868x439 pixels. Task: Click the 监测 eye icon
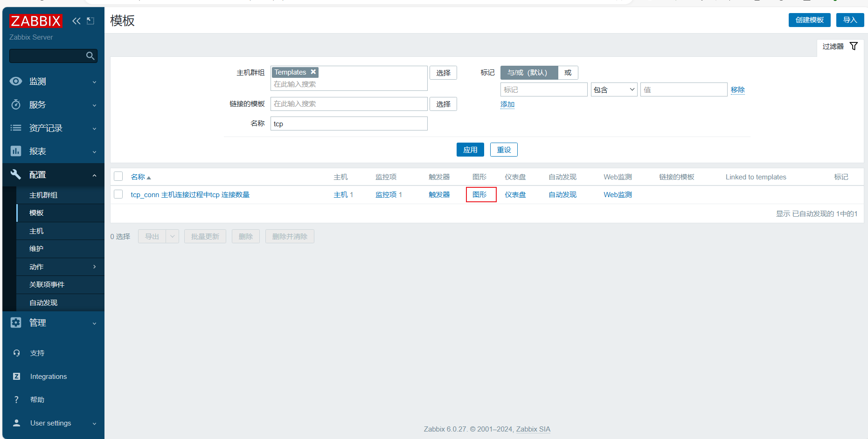[16, 81]
